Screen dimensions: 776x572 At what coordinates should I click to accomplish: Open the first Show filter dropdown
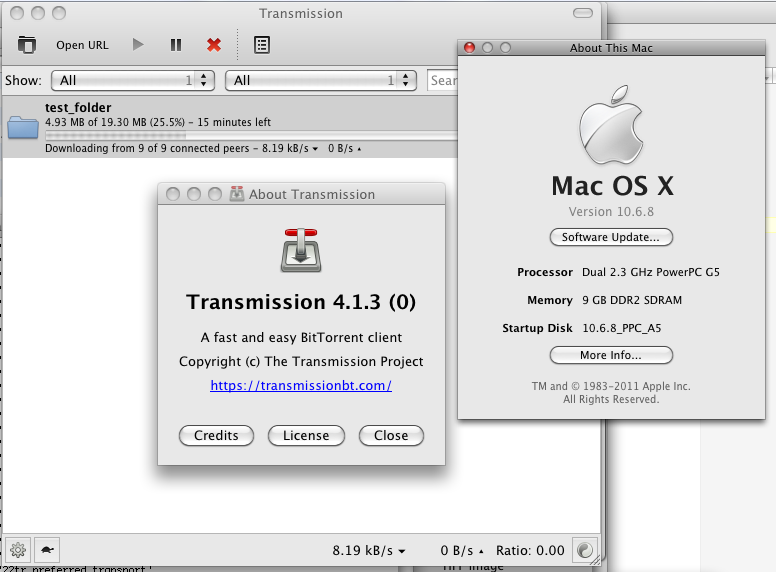pyautogui.click(x=133, y=80)
